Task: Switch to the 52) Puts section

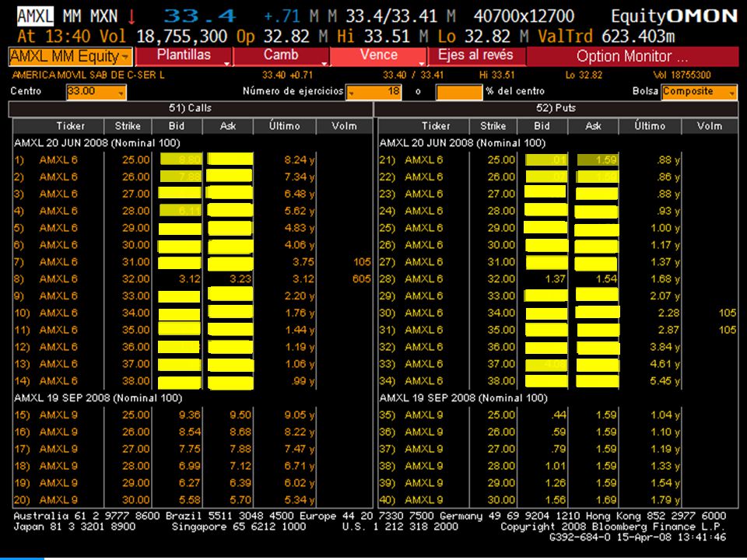Action: pos(556,109)
